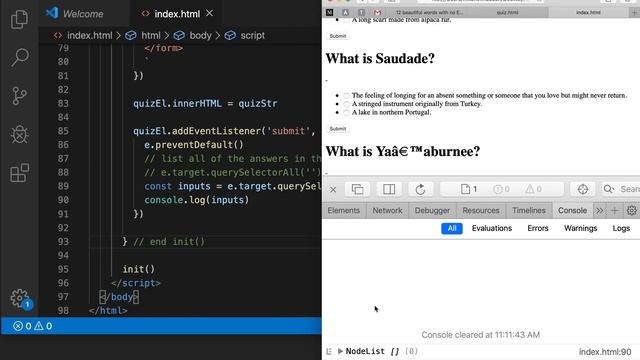Switch to the quiz.html browser tab
This screenshot has height=360, width=640.
tap(507, 13)
